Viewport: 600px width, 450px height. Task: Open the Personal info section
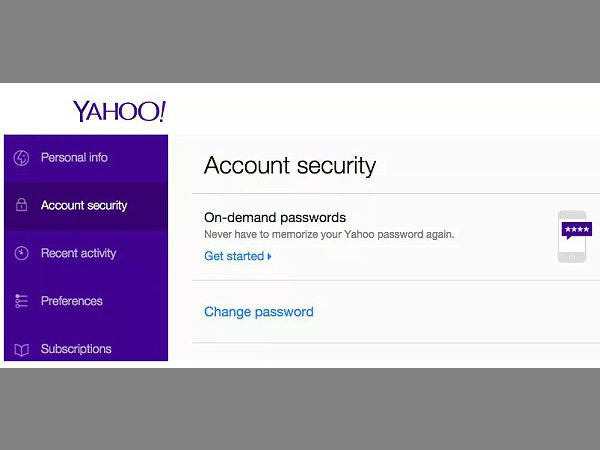click(74, 158)
